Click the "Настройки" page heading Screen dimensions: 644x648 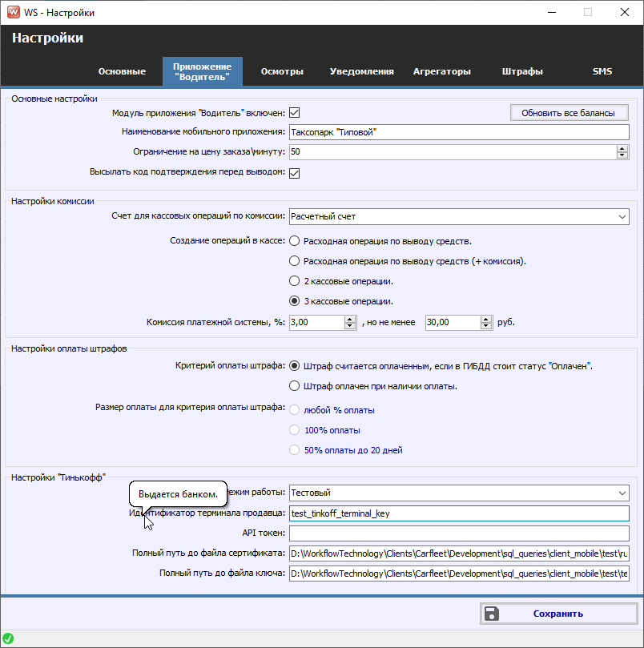(x=47, y=38)
